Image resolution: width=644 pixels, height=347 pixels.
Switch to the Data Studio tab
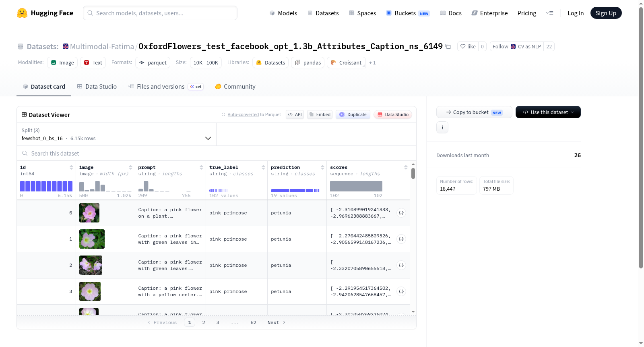click(97, 87)
